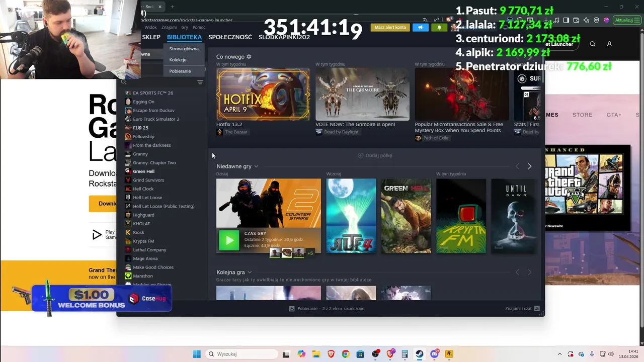Screen dimensions: 644x362
Task: Select Until Dawn cover in recent games
Action: pyautogui.click(x=513, y=216)
